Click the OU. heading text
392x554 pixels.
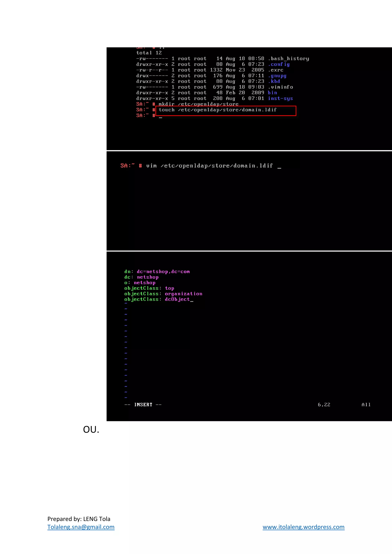pos(91,430)
